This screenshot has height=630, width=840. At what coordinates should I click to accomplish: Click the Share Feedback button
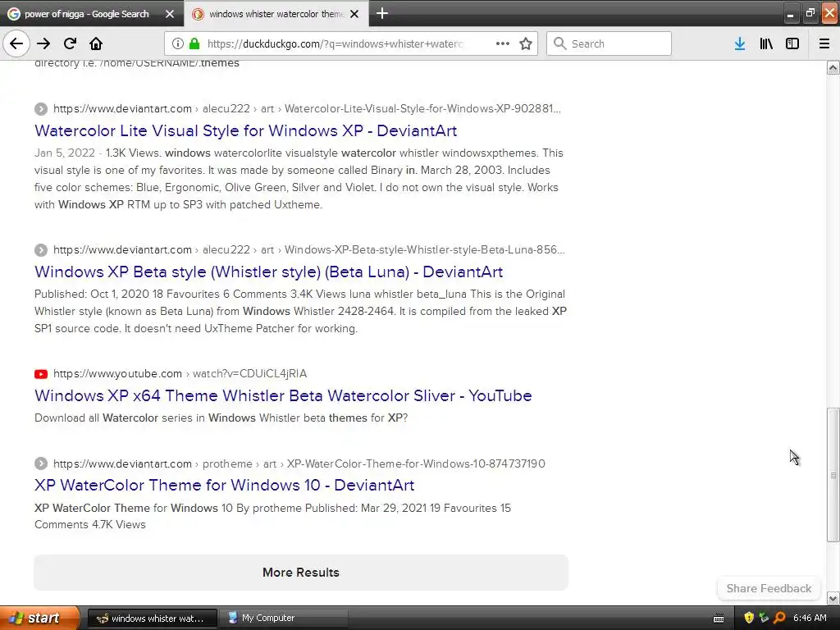coord(769,588)
